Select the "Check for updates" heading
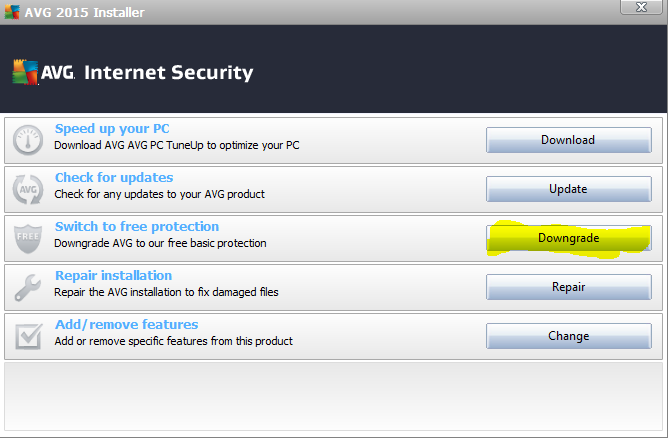The width and height of the screenshot is (668, 438). point(113,178)
